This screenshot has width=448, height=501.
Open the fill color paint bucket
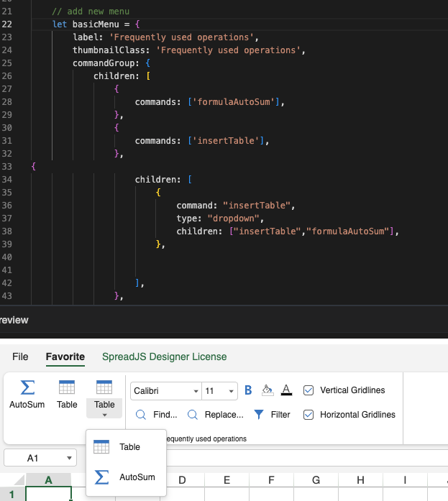pyautogui.click(x=268, y=390)
